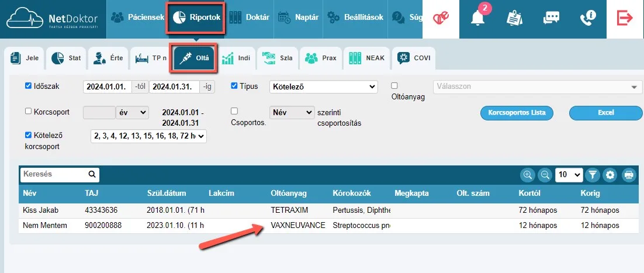Open the notifications bell icon
This screenshot has width=644, height=273.
pos(477,18)
